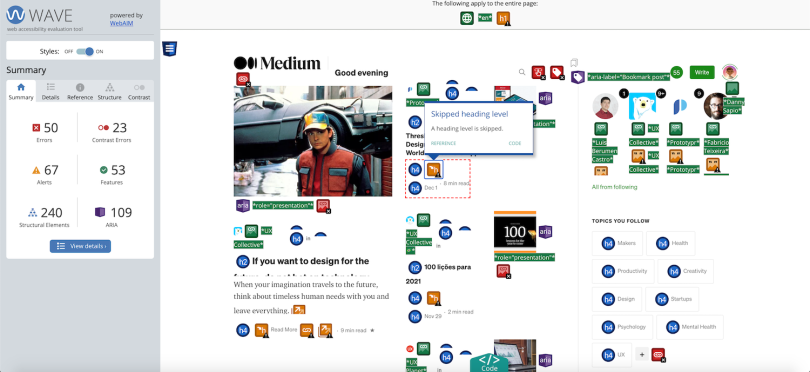The height and width of the screenshot is (372, 810).
Task: Open the CODE link in the tooltip
Action: (515, 143)
